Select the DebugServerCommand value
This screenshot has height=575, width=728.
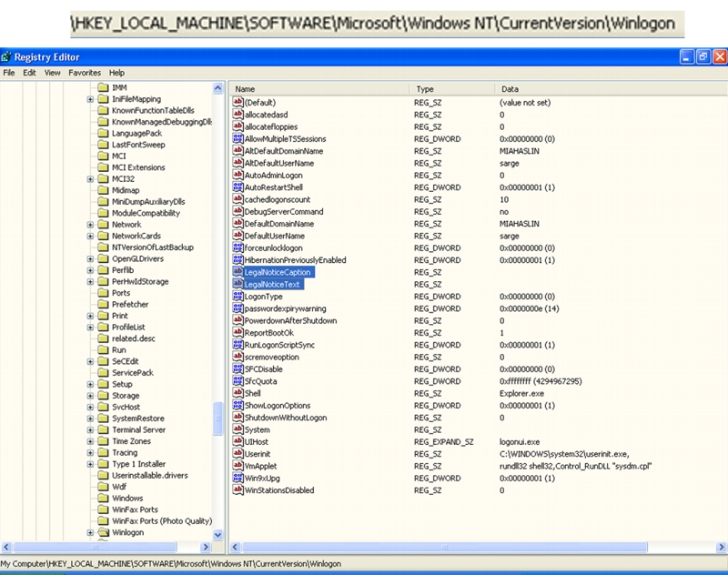[284, 212]
